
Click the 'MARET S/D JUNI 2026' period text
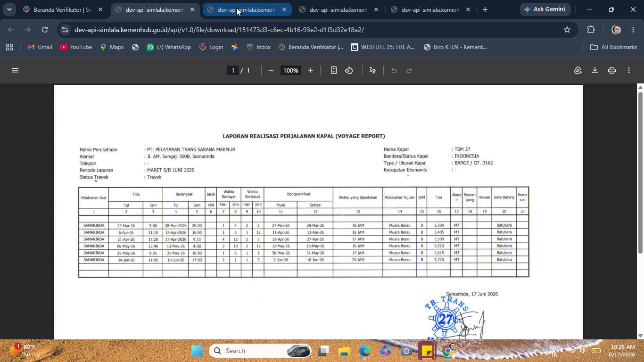(170, 170)
